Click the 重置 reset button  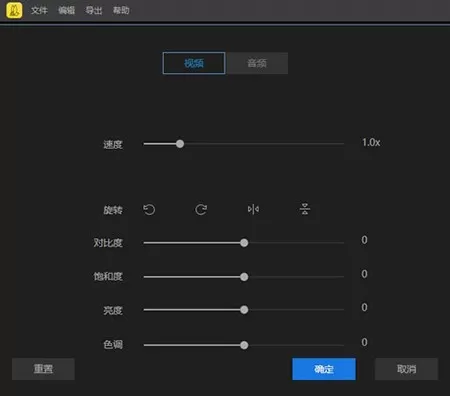pos(43,369)
